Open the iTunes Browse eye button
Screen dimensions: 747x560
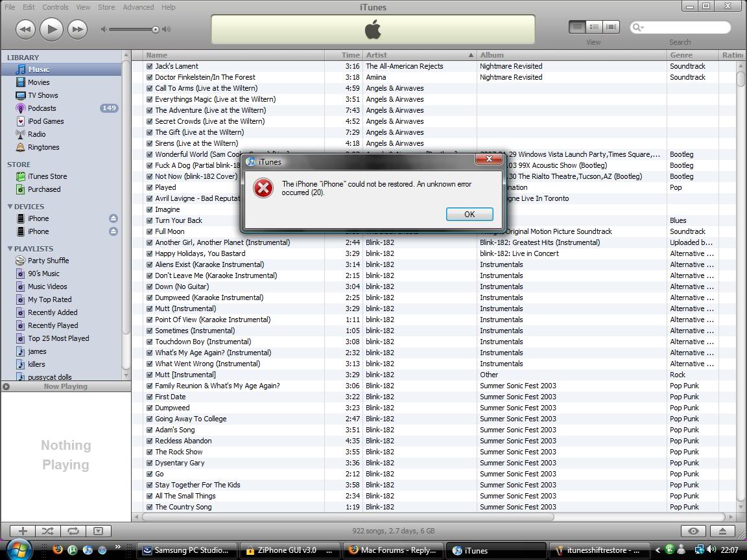[x=694, y=531]
